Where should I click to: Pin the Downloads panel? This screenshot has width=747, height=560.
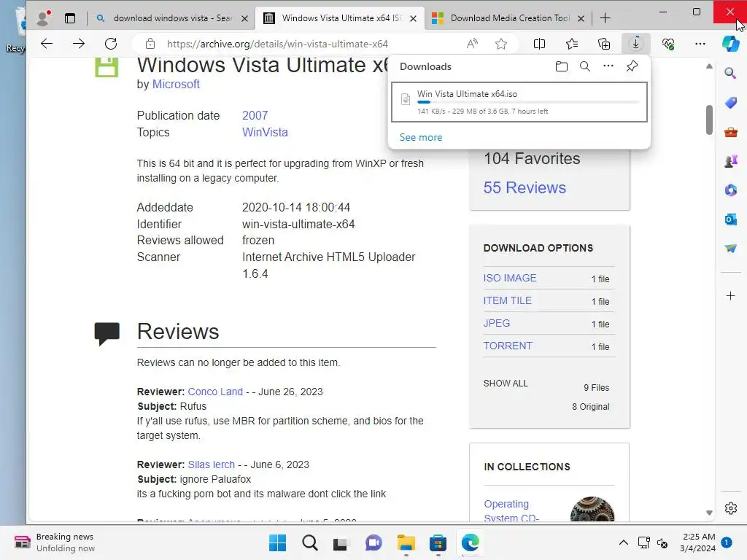coord(632,66)
